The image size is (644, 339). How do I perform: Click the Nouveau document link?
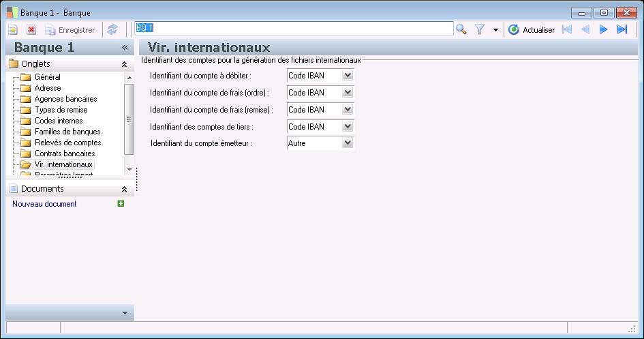(x=44, y=204)
